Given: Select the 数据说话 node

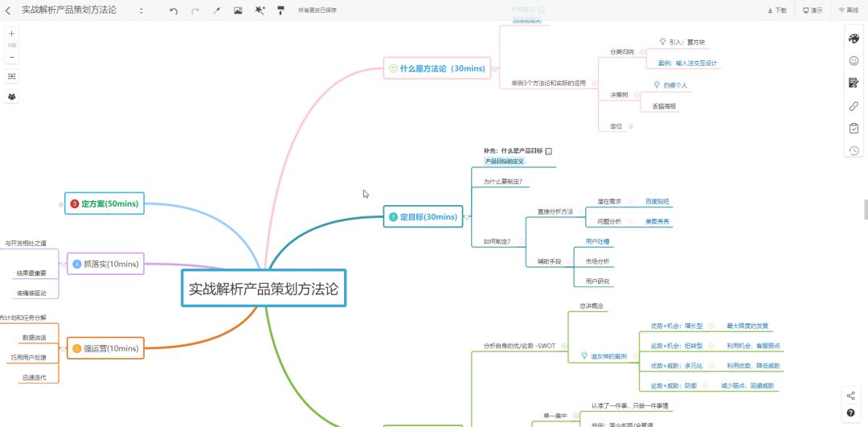Looking at the screenshot, I should coord(35,337).
